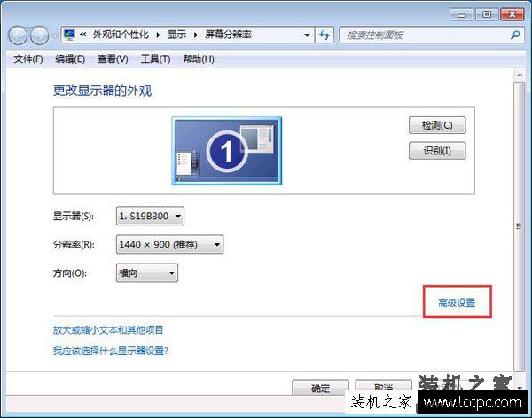Viewport: 532px width, 418px height.
Task: Click the 识别(I) identify button
Action: (x=437, y=150)
